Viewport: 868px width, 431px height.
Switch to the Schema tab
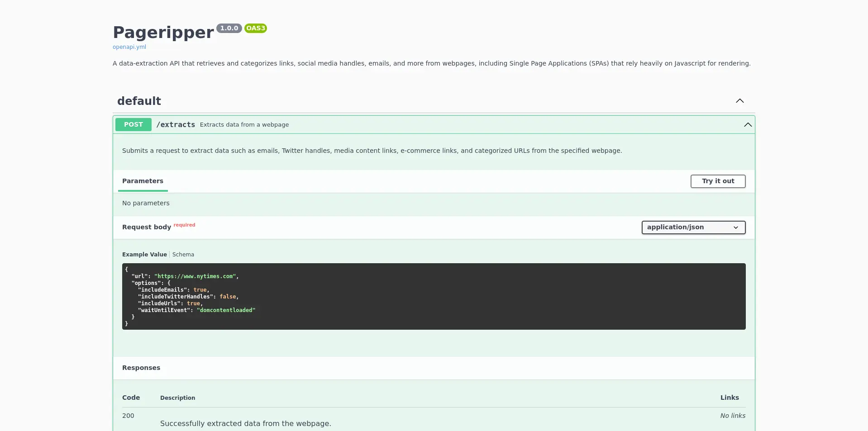(183, 255)
